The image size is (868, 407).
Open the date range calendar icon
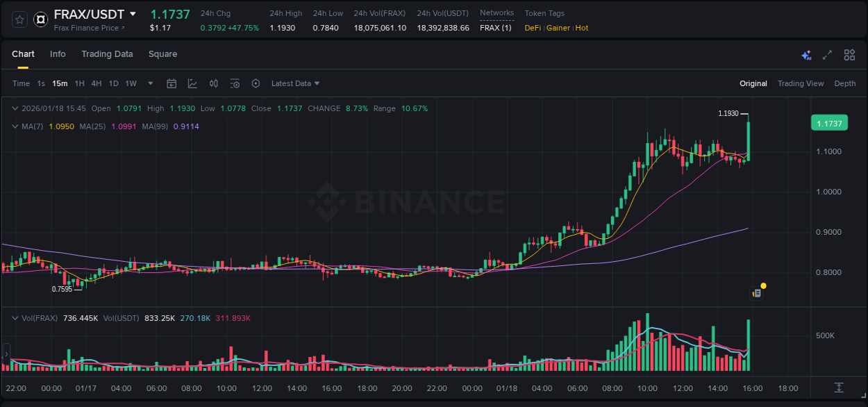click(x=172, y=83)
